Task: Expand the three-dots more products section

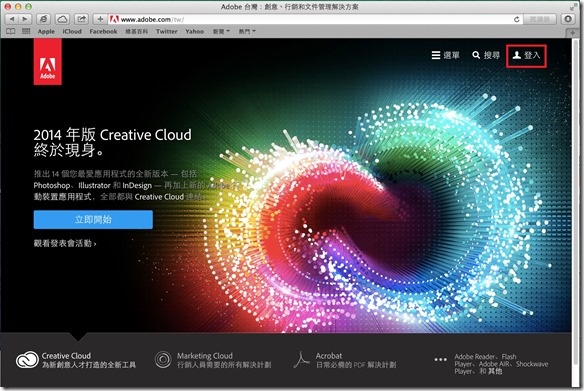Action: [440, 360]
